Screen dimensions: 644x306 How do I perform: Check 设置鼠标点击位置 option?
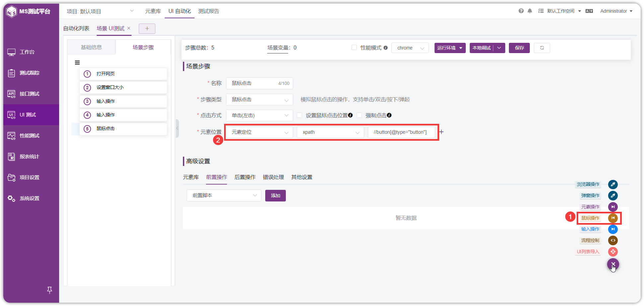[x=299, y=115]
